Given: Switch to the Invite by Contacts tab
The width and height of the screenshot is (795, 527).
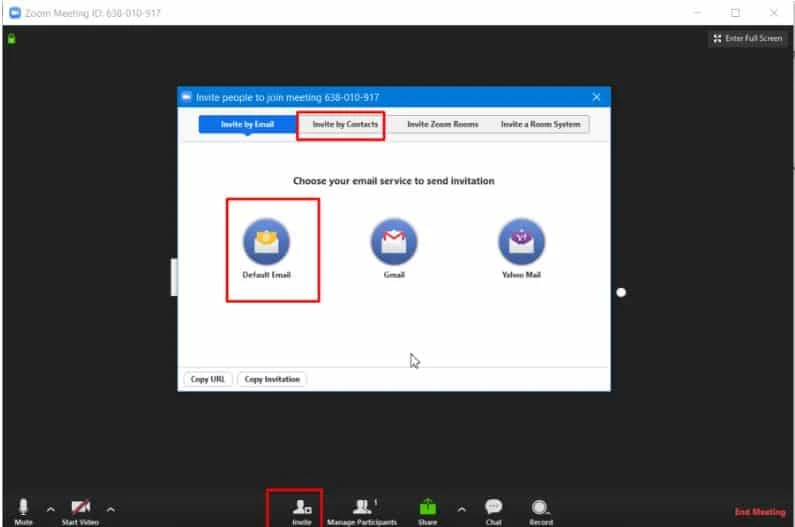Looking at the screenshot, I should pos(345,124).
